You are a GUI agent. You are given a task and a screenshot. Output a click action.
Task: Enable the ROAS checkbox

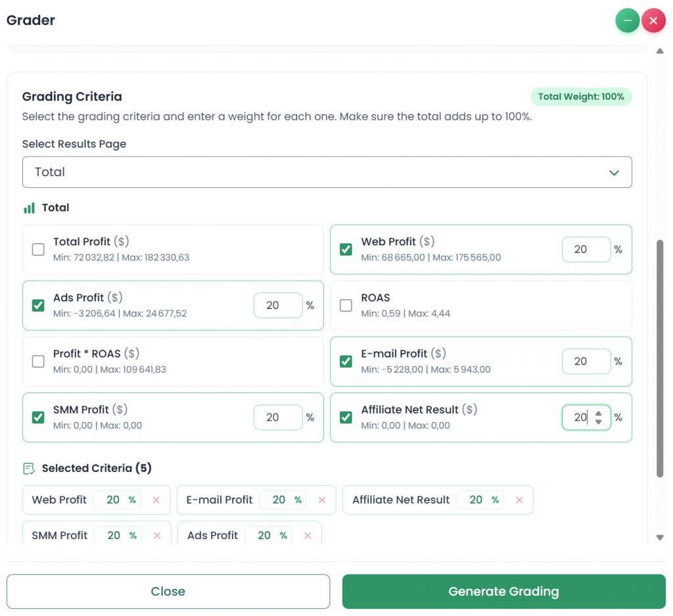click(346, 305)
